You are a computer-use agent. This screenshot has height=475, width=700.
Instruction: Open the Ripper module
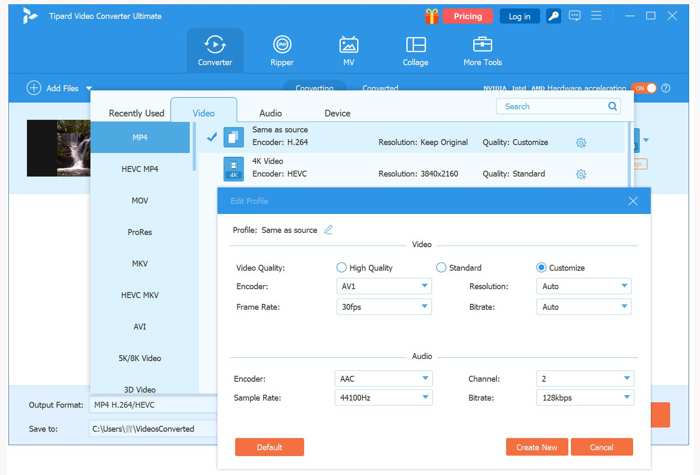click(282, 50)
